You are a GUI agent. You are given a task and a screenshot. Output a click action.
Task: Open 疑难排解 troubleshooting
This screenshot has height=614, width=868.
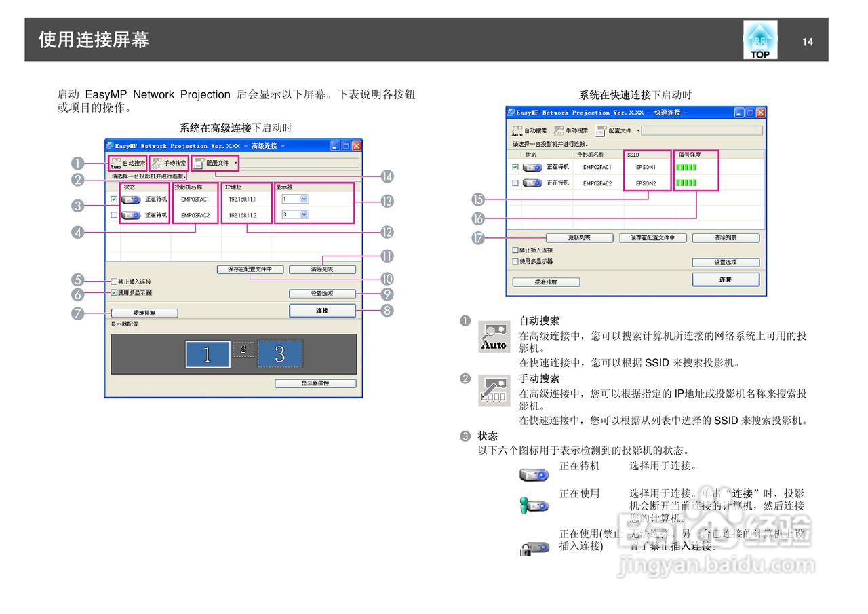[x=145, y=313]
